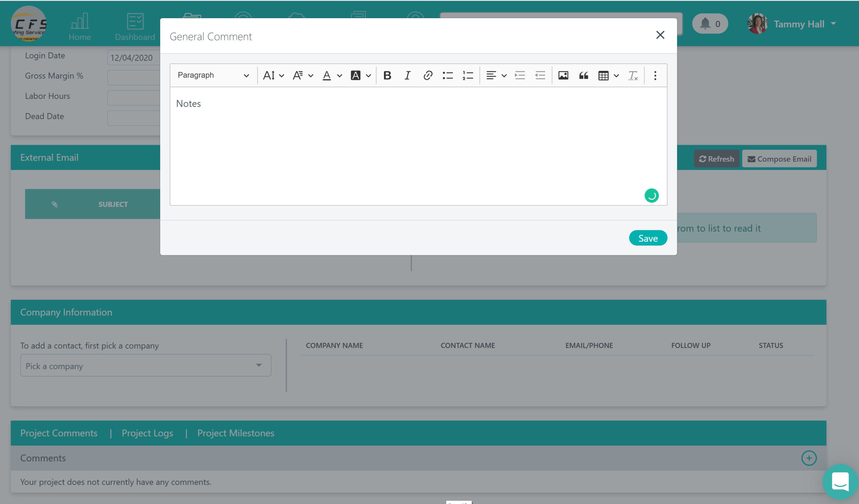Viewport: 859px width, 504px height.
Task: Expand font family dropdown arrow
Action: coord(311,76)
